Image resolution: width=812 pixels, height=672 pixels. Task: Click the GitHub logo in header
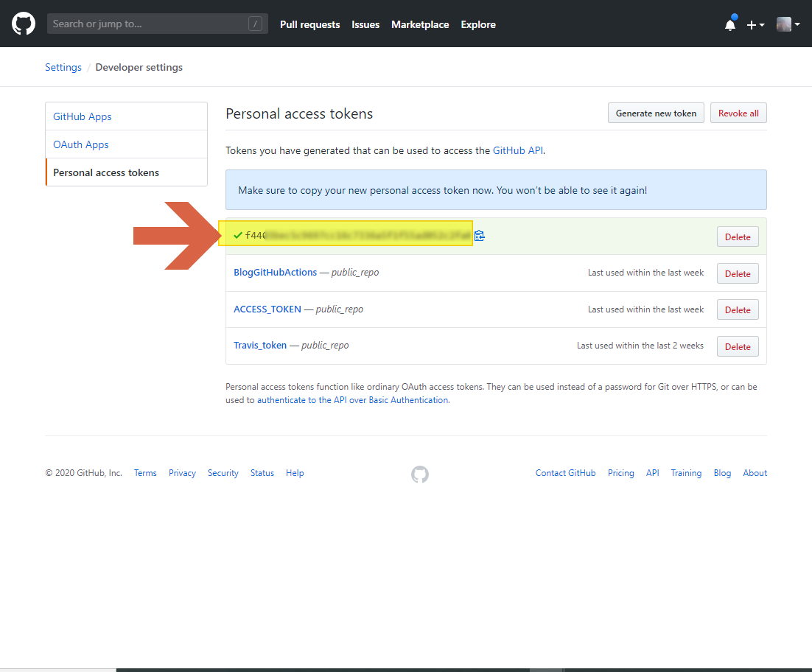24,24
